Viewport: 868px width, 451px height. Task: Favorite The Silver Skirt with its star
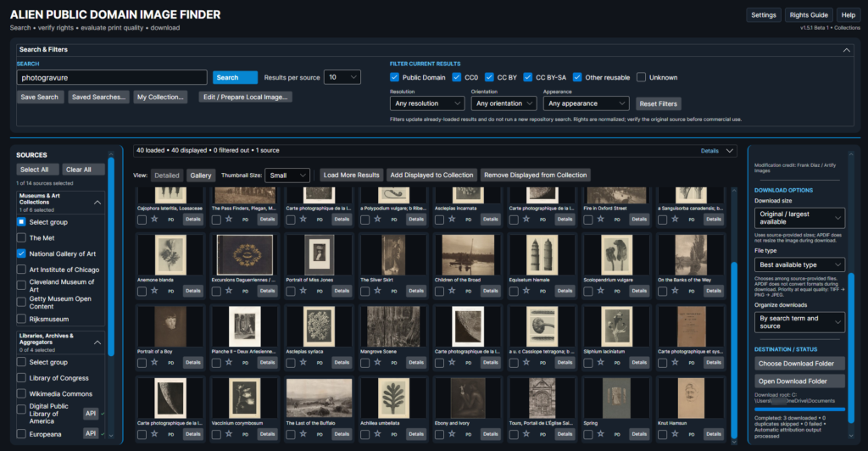[x=377, y=291]
